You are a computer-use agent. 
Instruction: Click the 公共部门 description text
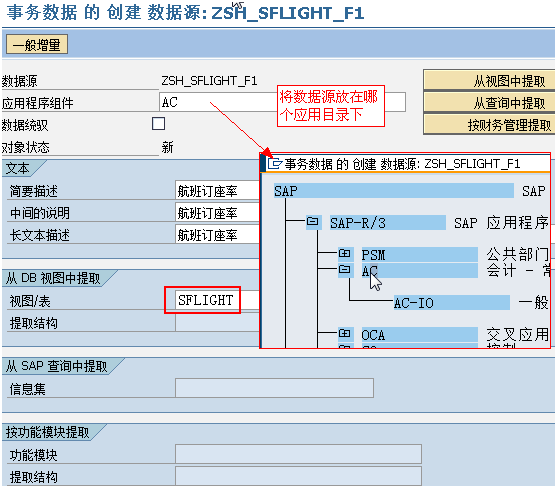(x=517, y=254)
